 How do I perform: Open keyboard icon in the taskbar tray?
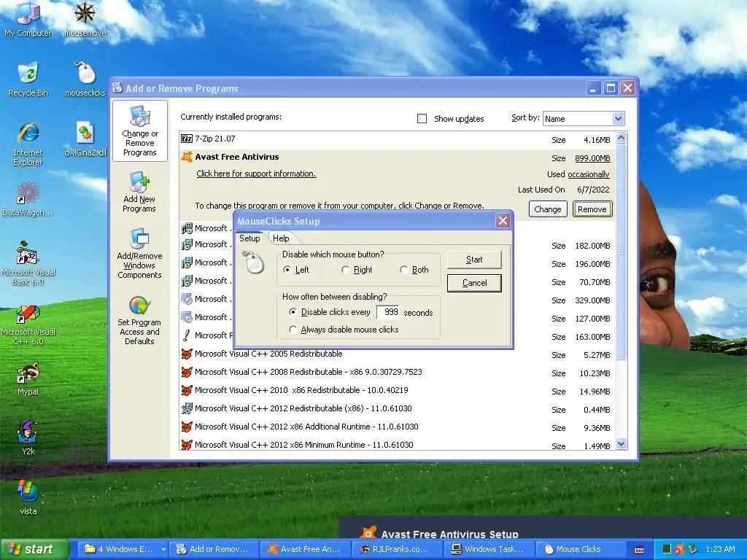639,550
